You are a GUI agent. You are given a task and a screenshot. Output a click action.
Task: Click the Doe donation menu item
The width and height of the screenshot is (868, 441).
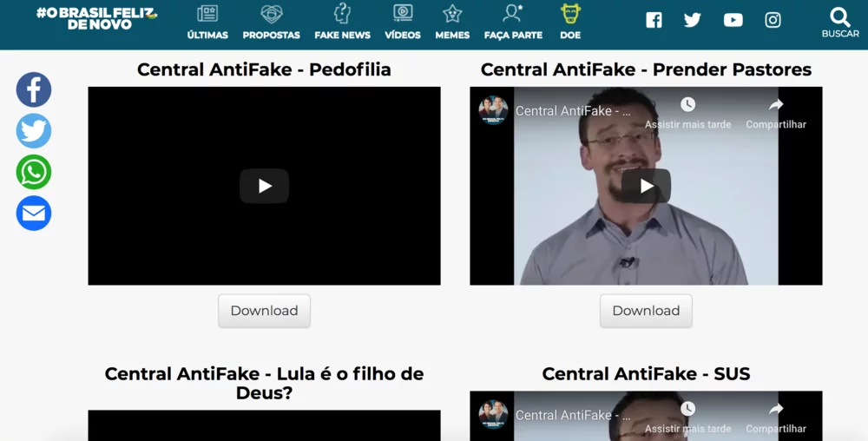click(570, 23)
